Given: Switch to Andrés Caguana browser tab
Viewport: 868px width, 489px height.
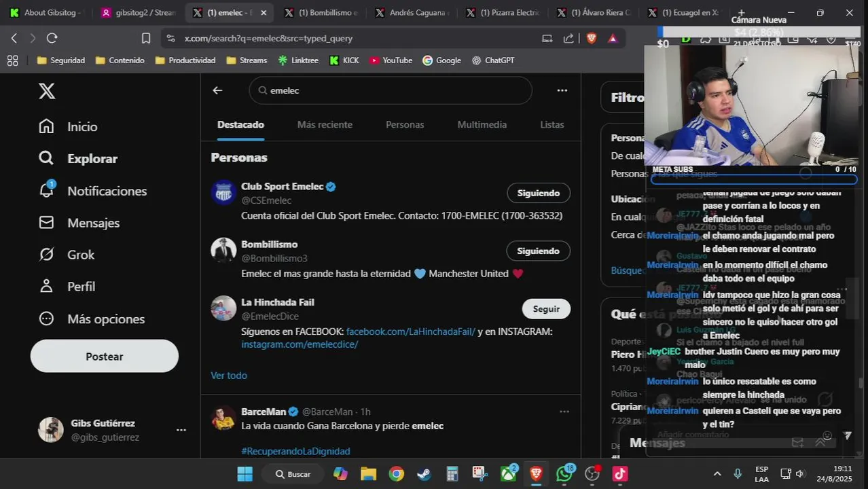Looking at the screenshot, I should pyautogui.click(x=412, y=13).
